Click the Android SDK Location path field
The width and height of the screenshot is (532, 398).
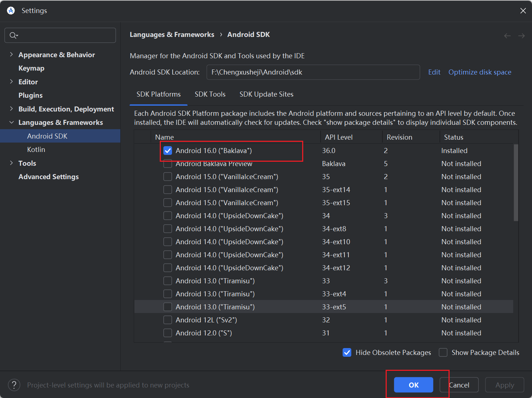coord(313,72)
